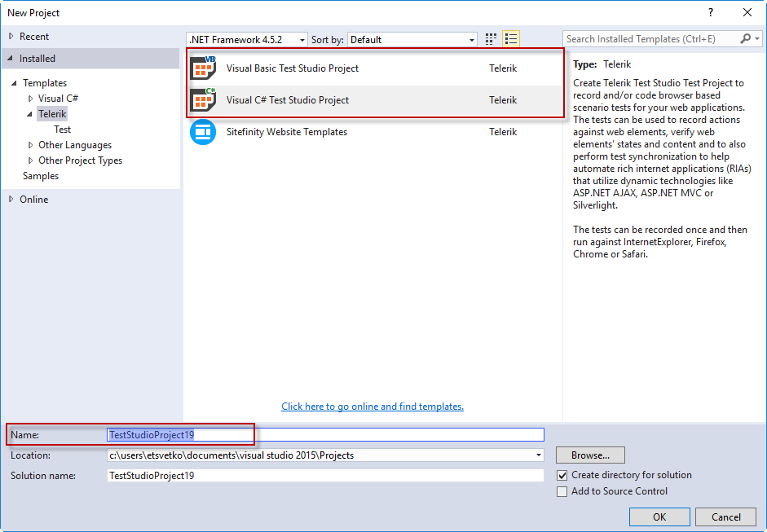Close the New Project dialog

pos(747,13)
